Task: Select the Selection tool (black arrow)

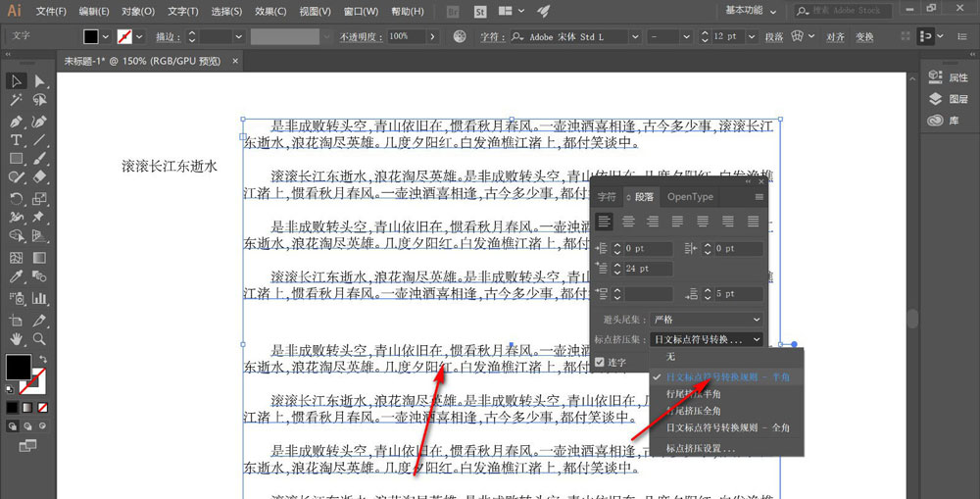Action: (17, 81)
